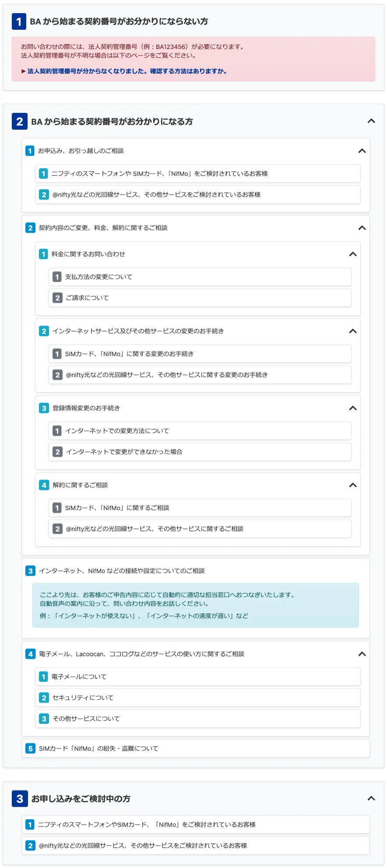Select 'ご請求について' item
This screenshot has height=868, width=387.
(87, 298)
